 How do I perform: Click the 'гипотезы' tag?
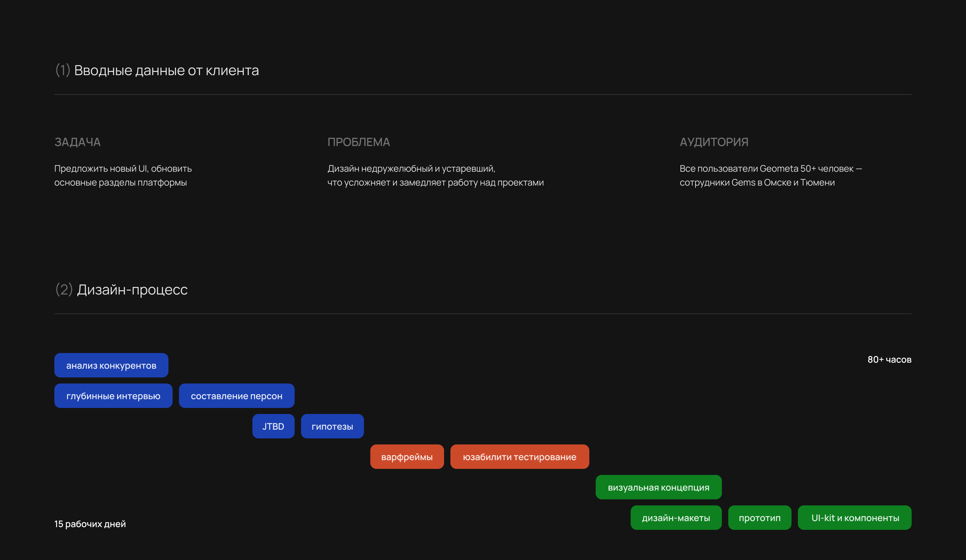point(332,426)
